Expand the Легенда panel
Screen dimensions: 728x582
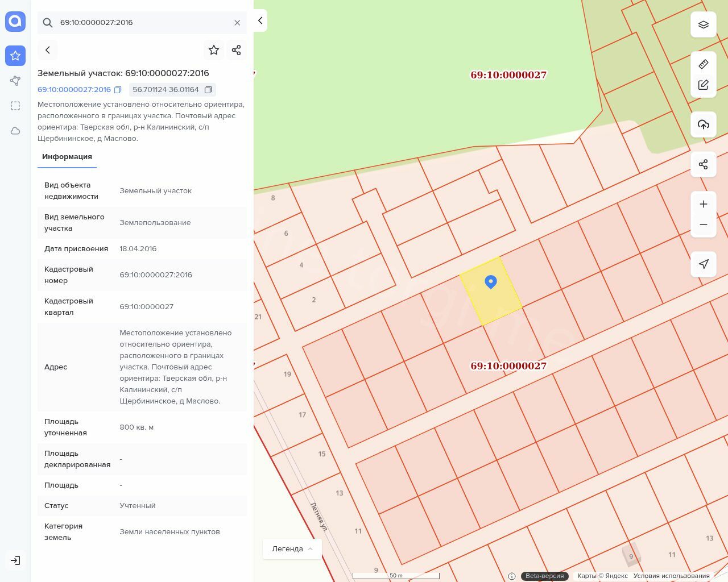(x=292, y=548)
